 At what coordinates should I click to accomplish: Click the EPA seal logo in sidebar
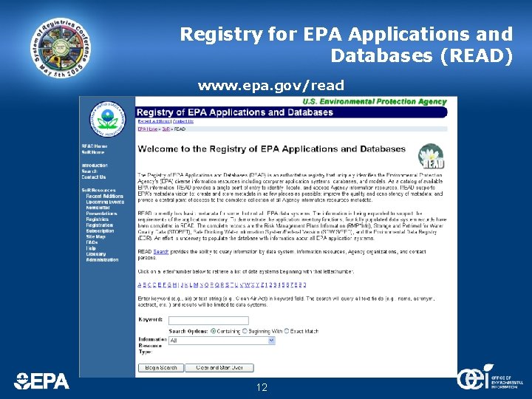coord(108,120)
